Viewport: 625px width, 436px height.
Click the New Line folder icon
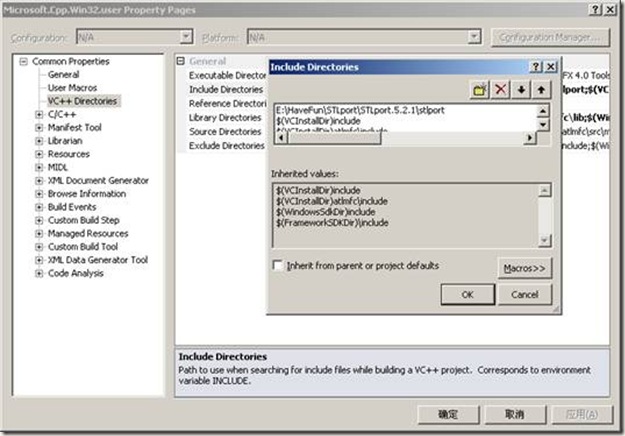click(x=480, y=89)
